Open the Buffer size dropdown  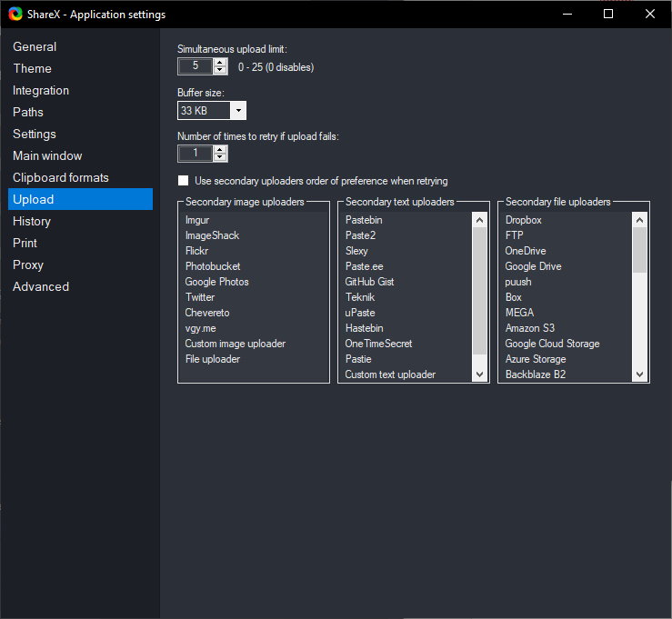click(237, 110)
